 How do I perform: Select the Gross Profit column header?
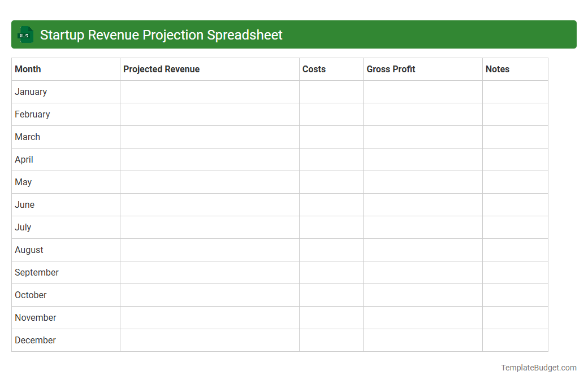[x=391, y=69]
